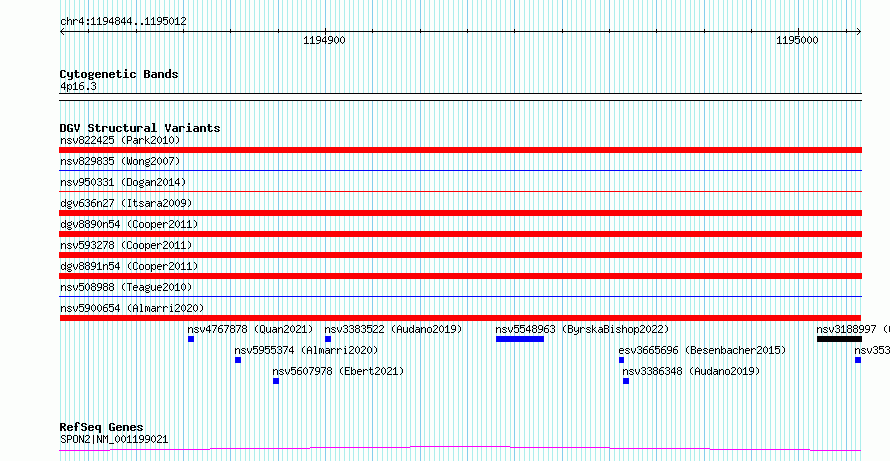Open SPON2|NM_001199021 RefSeq gene label

pyautogui.click(x=114, y=439)
